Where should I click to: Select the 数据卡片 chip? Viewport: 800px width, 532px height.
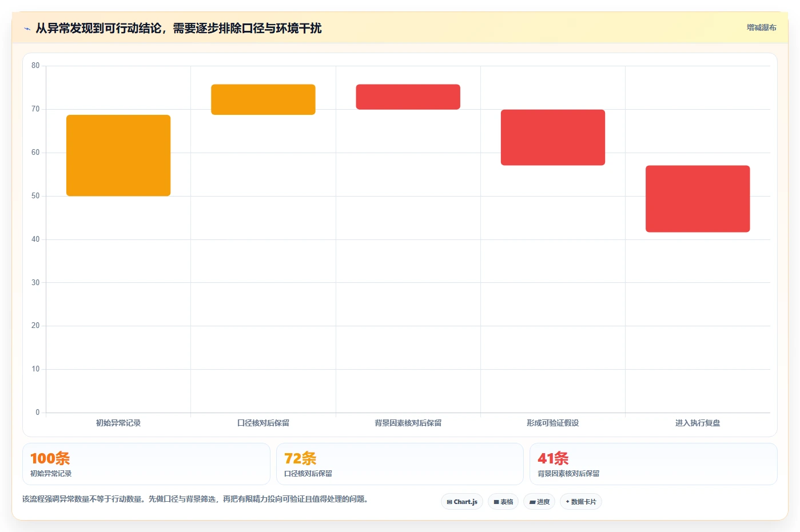click(581, 502)
